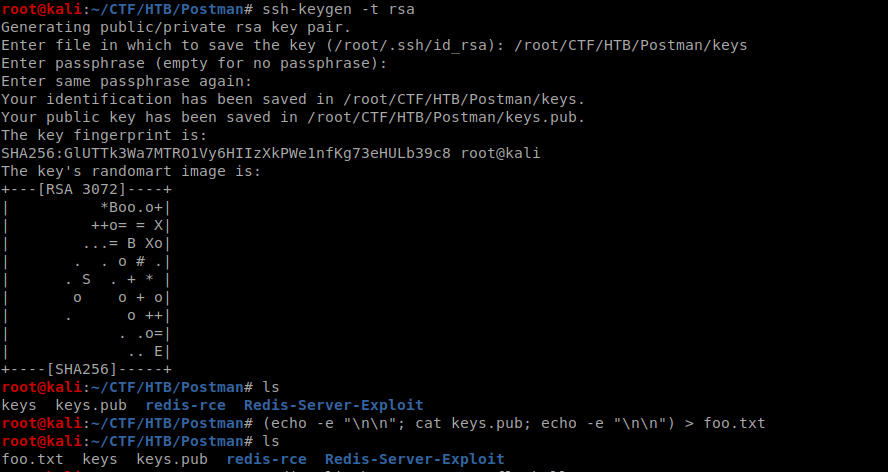Screen dimensions: 888x472
Task: Click the entered path /root/CTF/HTB/Postman/keys
Action: [631, 45]
